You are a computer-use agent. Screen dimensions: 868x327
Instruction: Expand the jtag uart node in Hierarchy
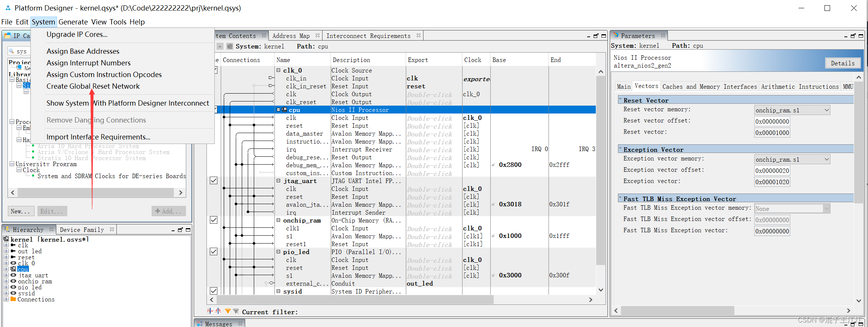[x=6, y=276]
